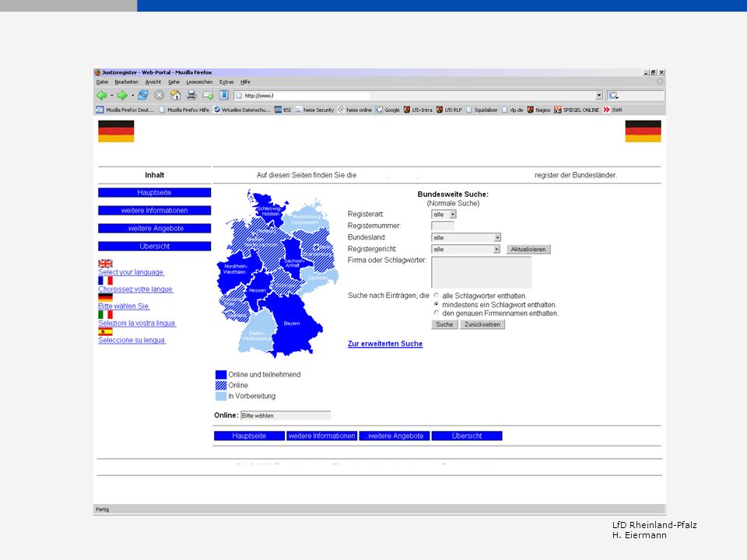Open the bookmarks sidebar icon
The width and height of the screenshot is (747, 560).
point(224,95)
